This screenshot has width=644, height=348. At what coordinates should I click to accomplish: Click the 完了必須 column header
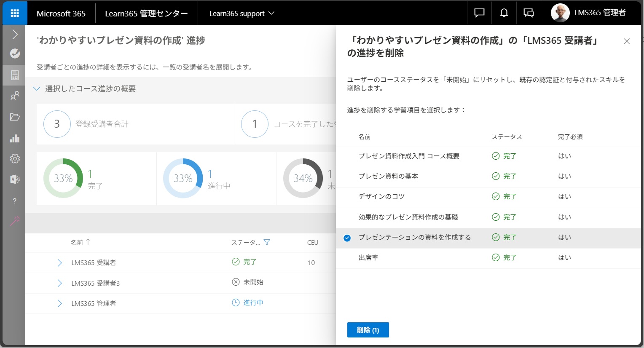pyautogui.click(x=570, y=137)
